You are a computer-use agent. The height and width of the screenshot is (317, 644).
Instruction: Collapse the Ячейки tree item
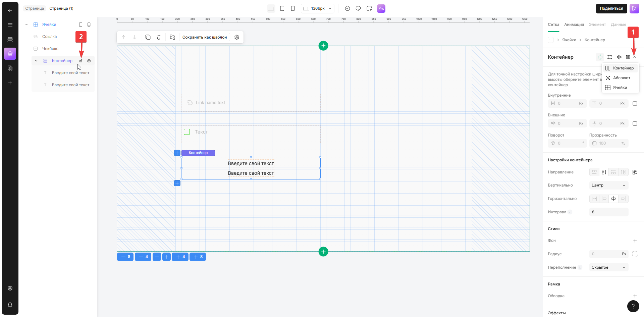[26, 24]
